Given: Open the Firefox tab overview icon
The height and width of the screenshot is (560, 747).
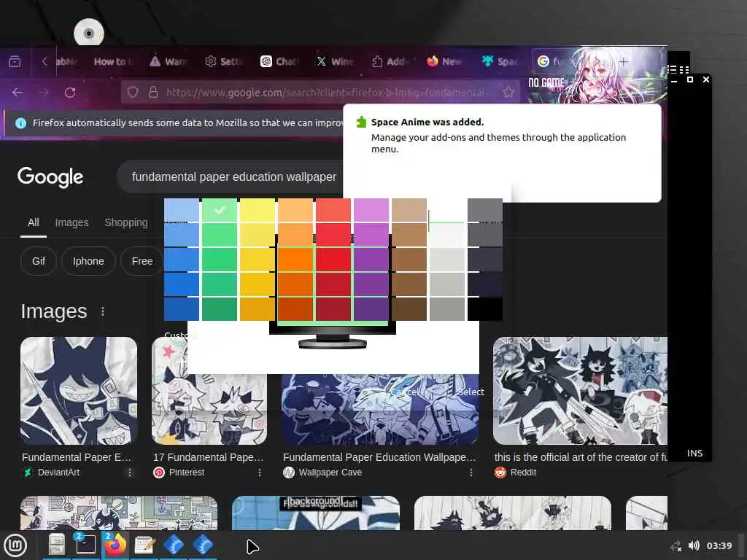Looking at the screenshot, I should pos(15,61).
